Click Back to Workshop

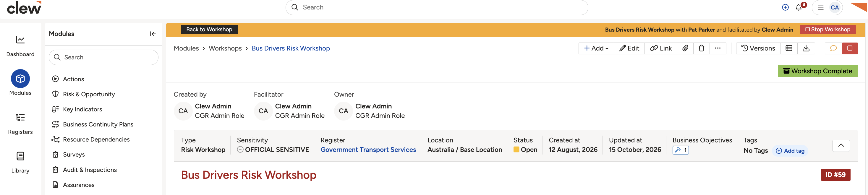209,30
